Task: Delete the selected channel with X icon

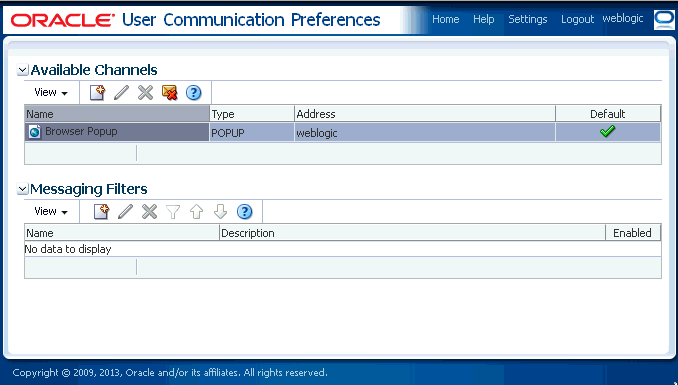Action: click(145, 93)
